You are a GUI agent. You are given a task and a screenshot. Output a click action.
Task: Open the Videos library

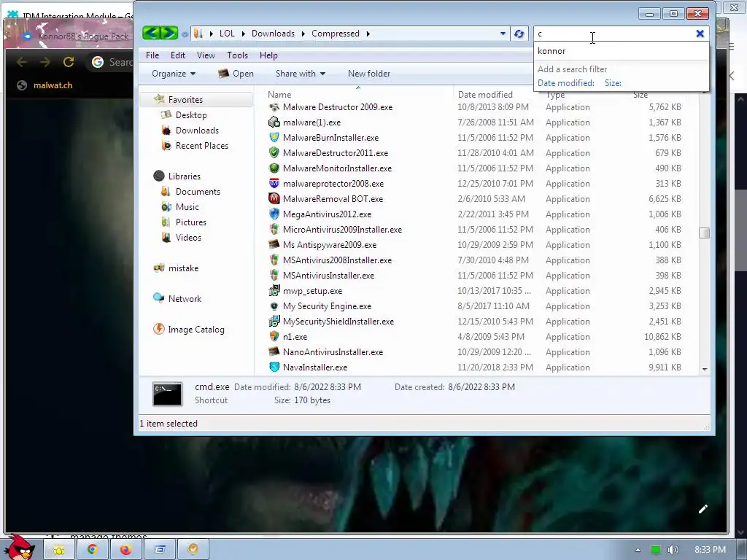point(182,237)
